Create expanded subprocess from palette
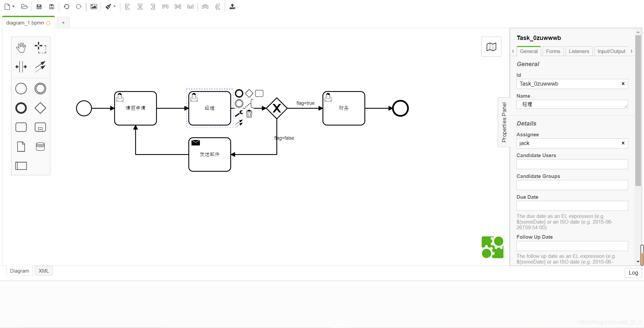This screenshot has height=328, width=644. tap(40, 127)
